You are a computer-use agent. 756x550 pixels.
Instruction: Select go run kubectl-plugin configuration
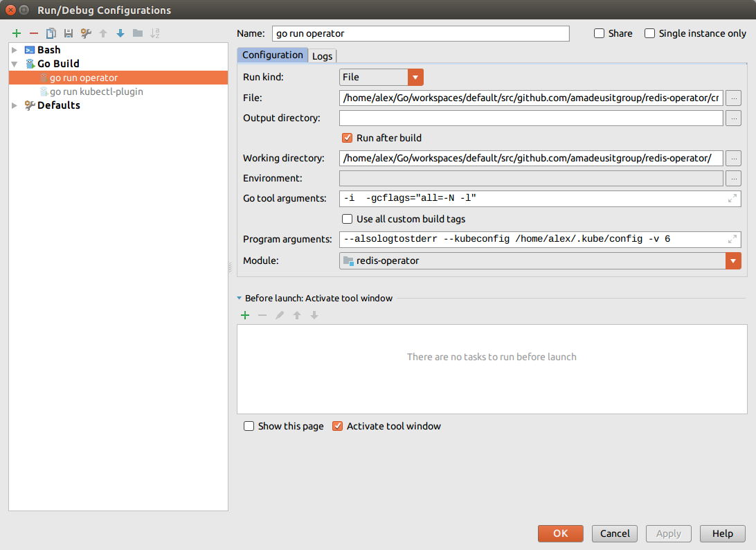(x=96, y=91)
